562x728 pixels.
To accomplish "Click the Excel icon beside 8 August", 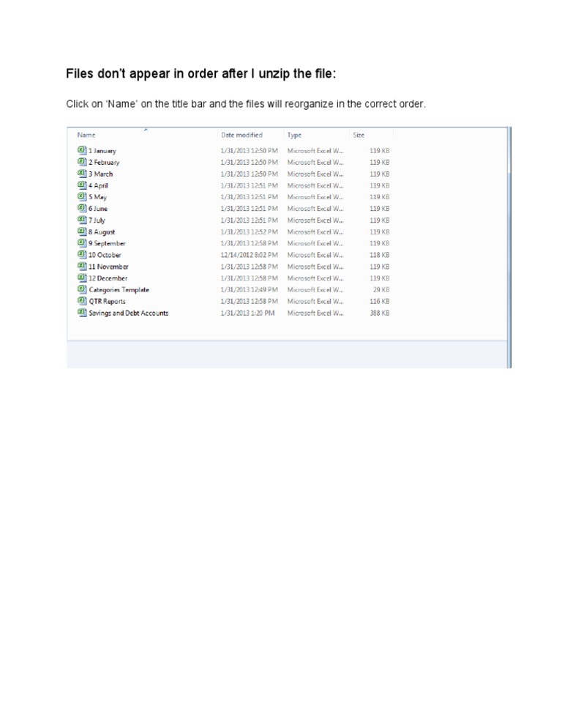I will pyautogui.click(x=82, y=231).
